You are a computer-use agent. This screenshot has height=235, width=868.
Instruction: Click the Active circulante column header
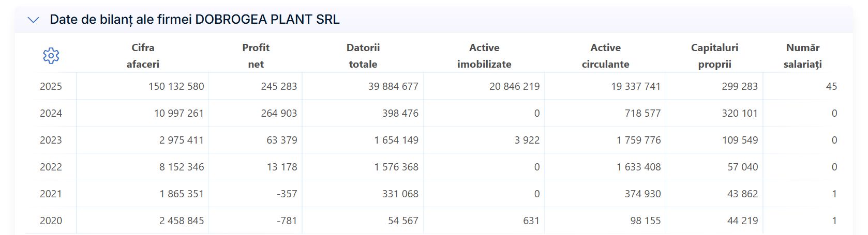tap(606, 56)
